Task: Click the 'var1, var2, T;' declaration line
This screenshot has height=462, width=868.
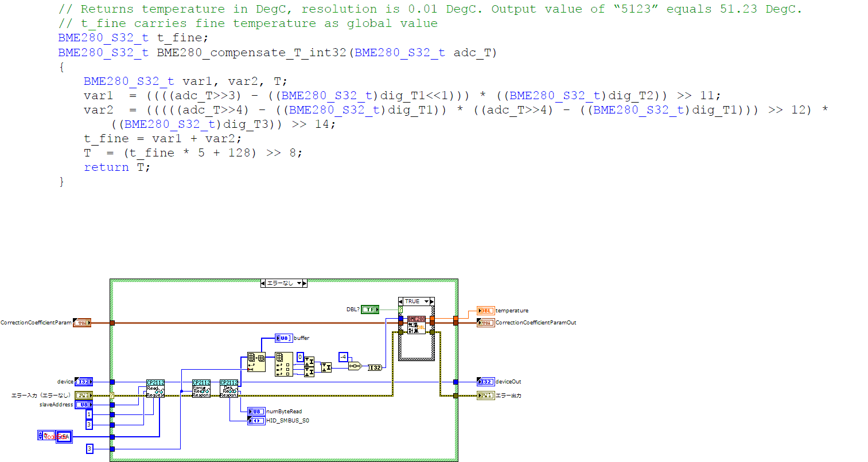Action: click(x=186, y=81)
